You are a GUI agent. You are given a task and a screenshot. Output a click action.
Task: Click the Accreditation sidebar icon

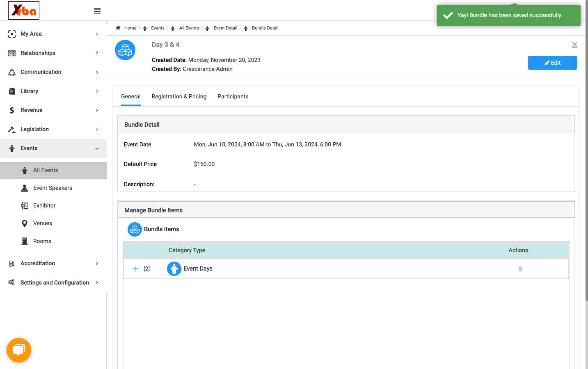[12, 264]
